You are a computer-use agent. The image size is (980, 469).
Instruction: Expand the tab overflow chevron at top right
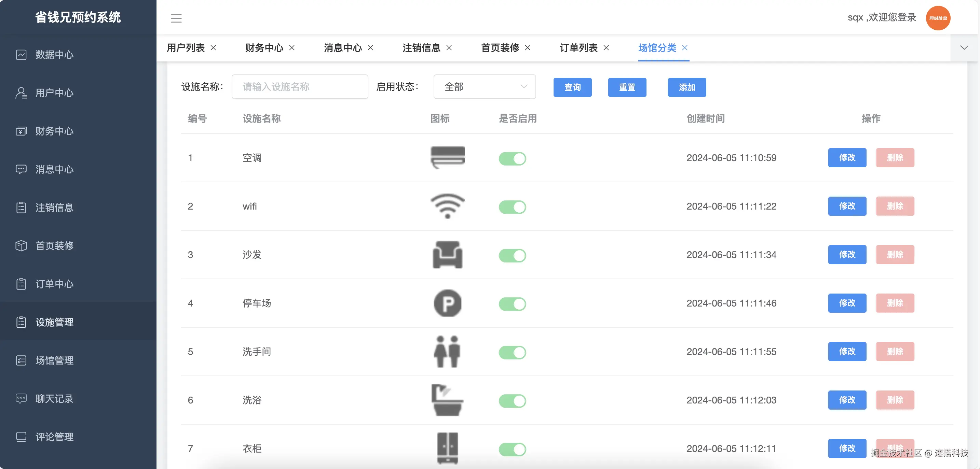click(x=964, y=48)
